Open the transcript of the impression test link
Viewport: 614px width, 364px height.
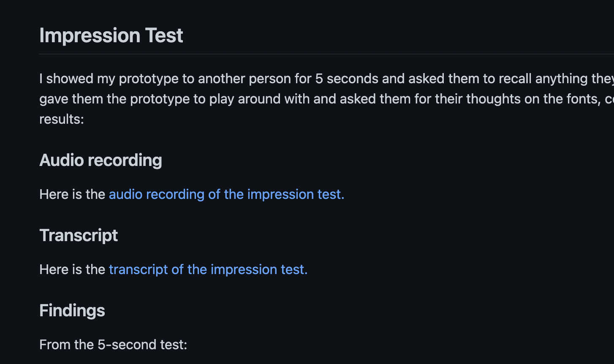[x=208, y=269]
